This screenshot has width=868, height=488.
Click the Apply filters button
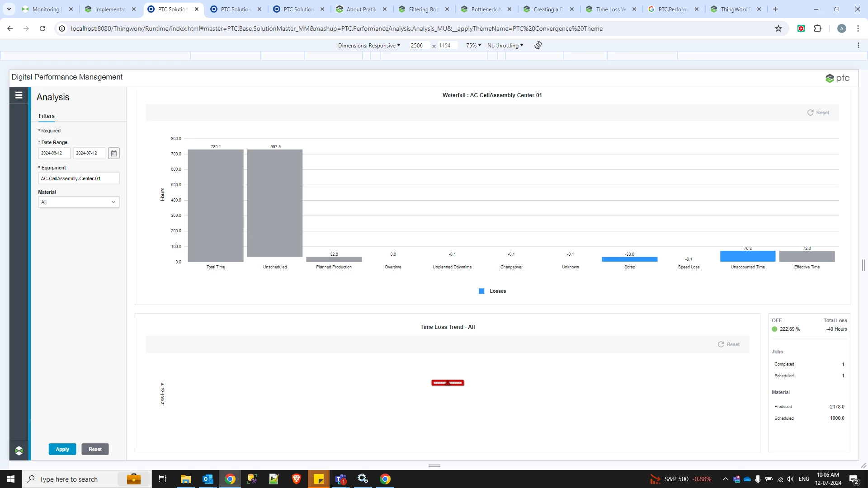[x=62, y=449]
